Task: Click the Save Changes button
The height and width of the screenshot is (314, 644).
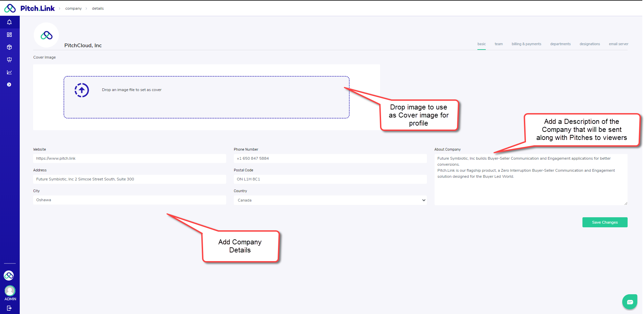Action: click(605, 222)
